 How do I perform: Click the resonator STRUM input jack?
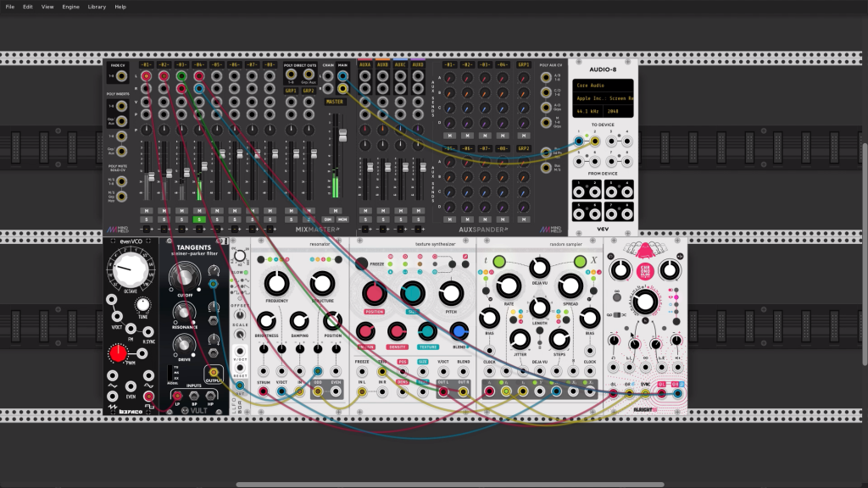pos(264,391)
